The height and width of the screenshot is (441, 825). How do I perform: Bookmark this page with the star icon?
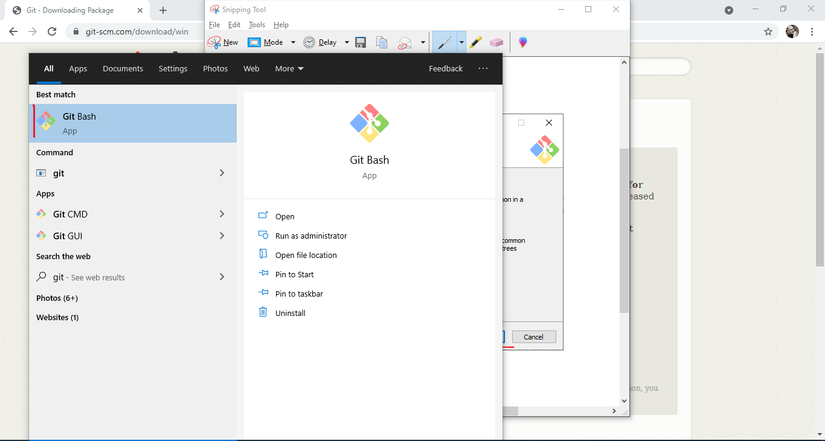(x=768, y=32)
